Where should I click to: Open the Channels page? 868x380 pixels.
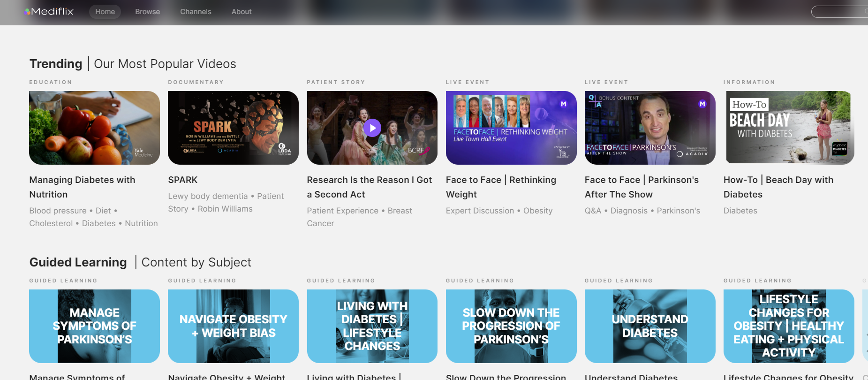(196, 12)
